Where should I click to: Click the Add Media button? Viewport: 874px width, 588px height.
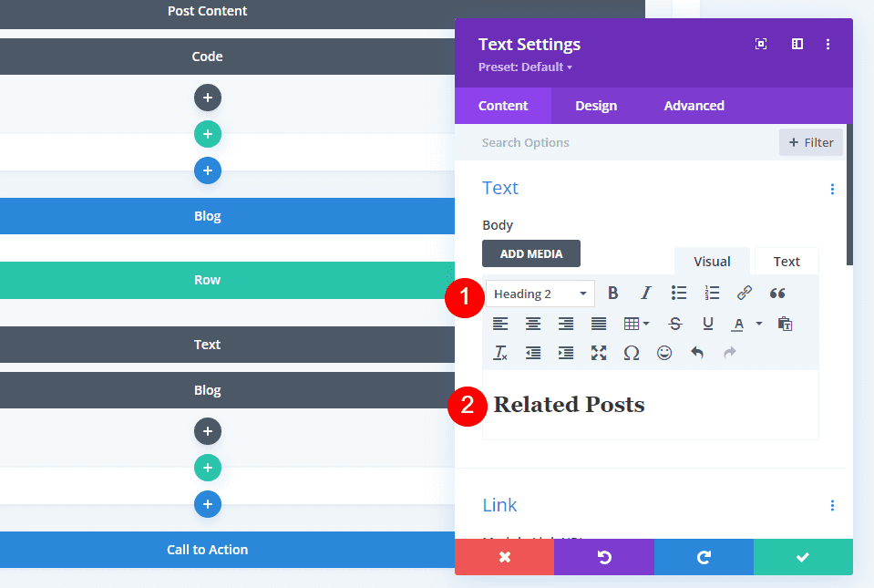(x=531, y=253)
